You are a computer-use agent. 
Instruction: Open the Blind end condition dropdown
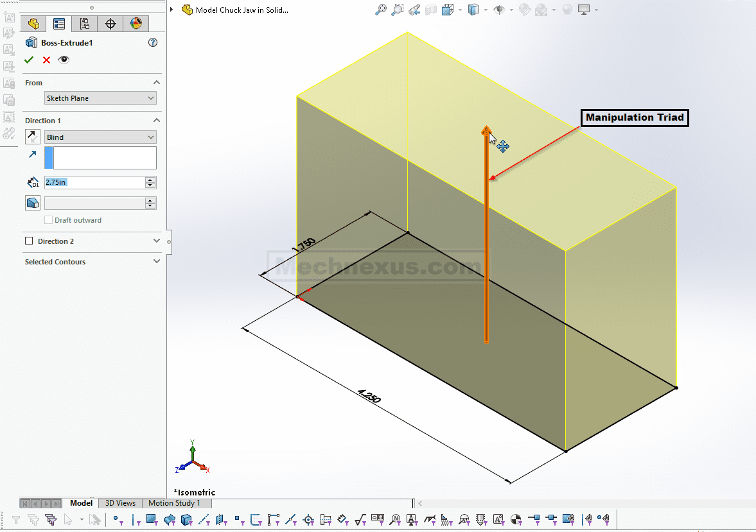click(x=101, y=137)
